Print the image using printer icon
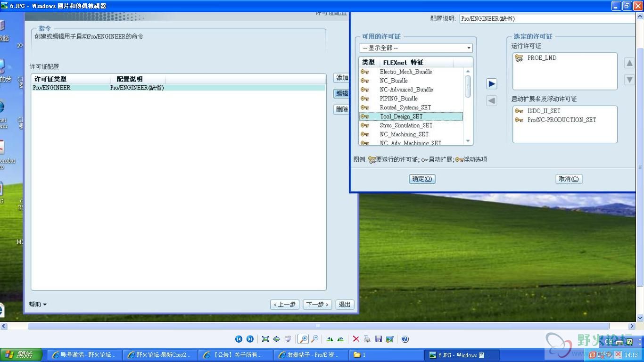 pyautogui.click(x=367, y=339)
